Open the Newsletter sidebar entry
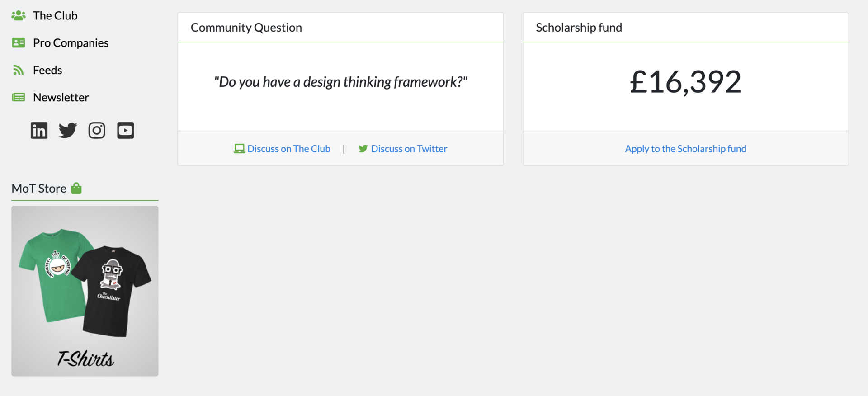Viewport: 868px width, 396px height. [61, 97]
